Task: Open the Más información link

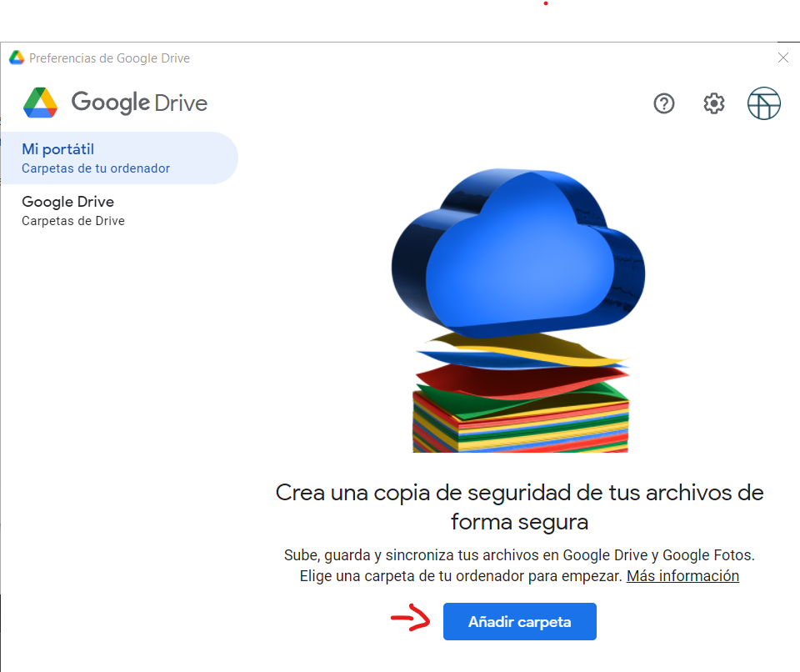Action: (682, 576)
